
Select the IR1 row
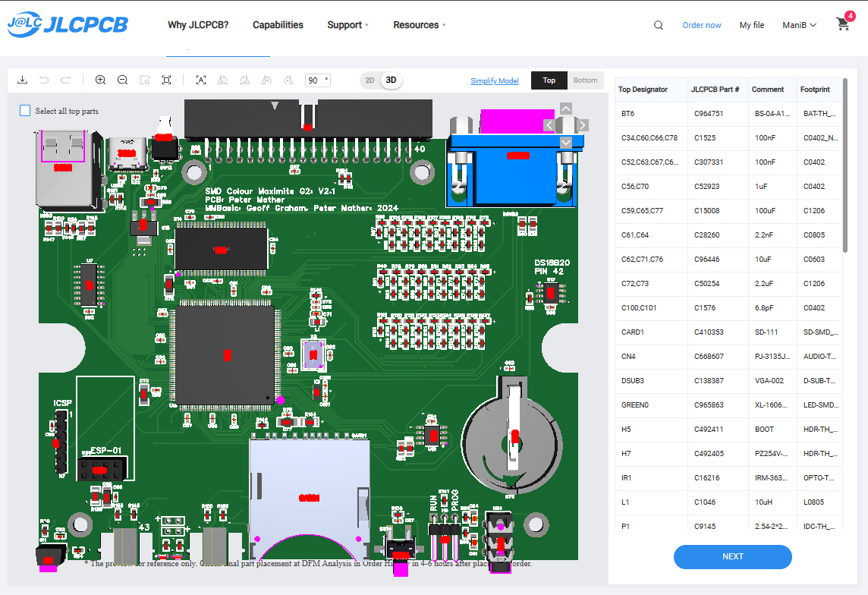[728, 478]
